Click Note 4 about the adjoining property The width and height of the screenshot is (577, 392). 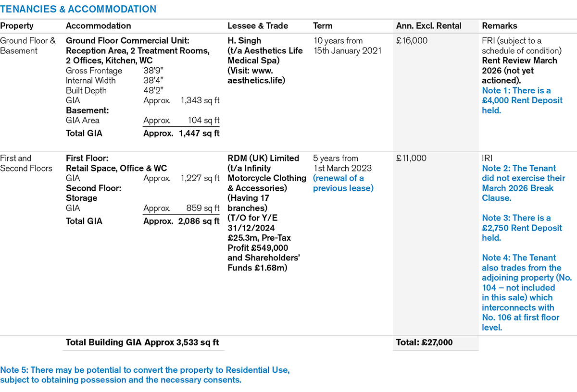pos(521,293)
